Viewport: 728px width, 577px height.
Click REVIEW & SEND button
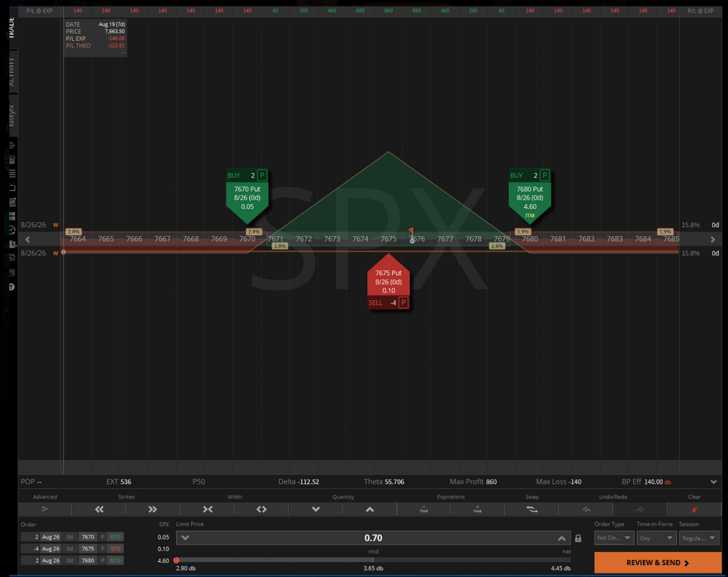pos(657,563)
